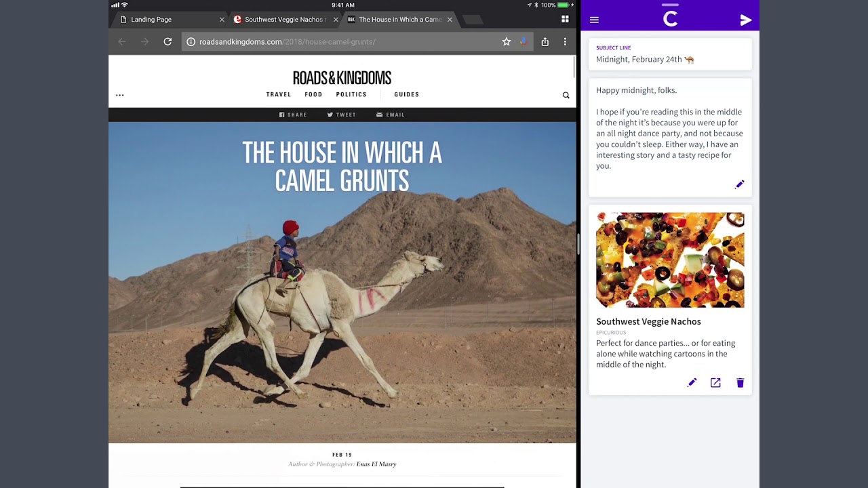Send newsletter with the arrow icon
This screenshot has height=488, width=868.
point(745,20)
